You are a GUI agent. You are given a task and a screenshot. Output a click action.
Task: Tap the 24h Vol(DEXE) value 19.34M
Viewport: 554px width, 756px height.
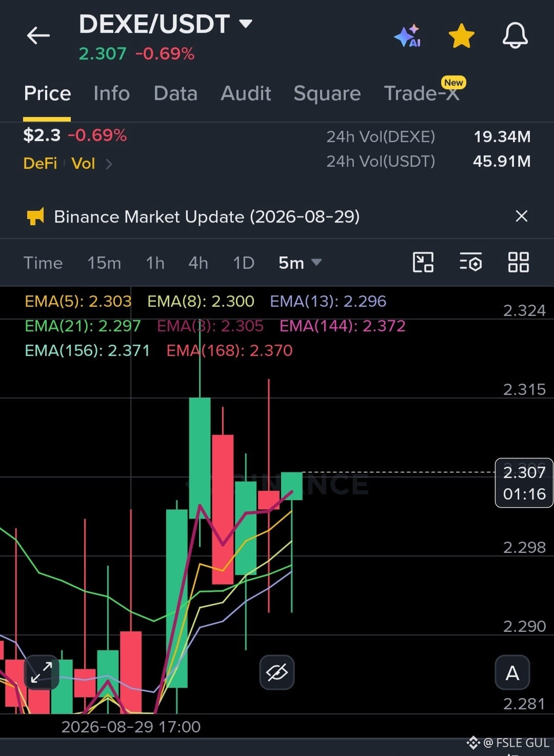pyautogui.click(x=502, y=136)
